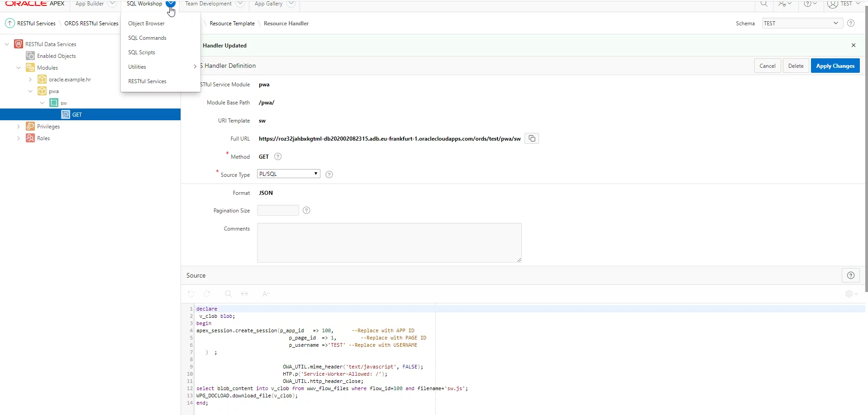
Task: Open the header Help menu icon
Action: (x=810, y=4)
